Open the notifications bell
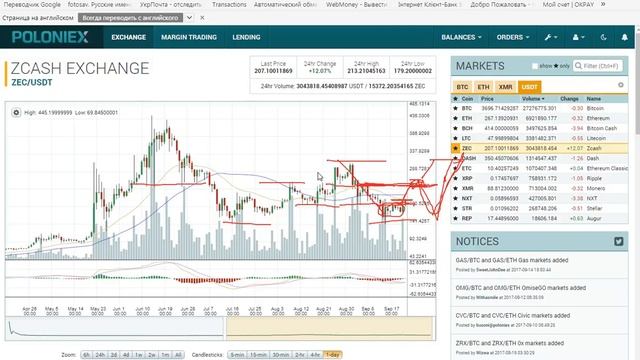The height and width of the screenshot is (360, 640). (624, 37)
